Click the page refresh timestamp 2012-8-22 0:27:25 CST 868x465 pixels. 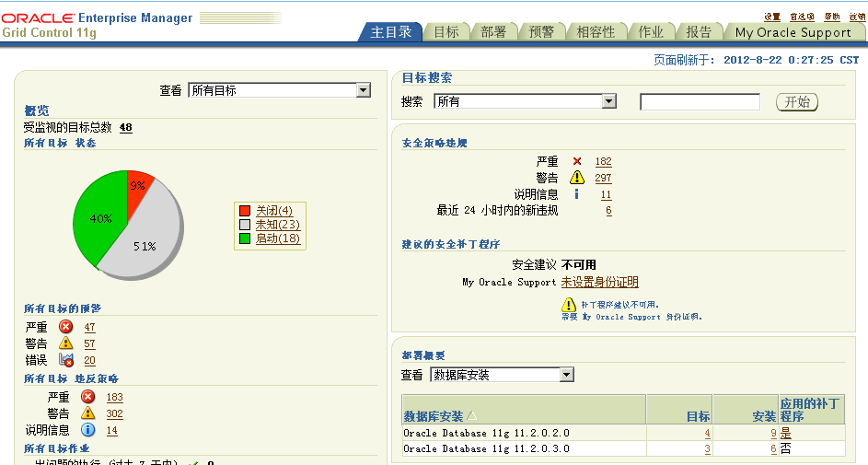(791, 60)
